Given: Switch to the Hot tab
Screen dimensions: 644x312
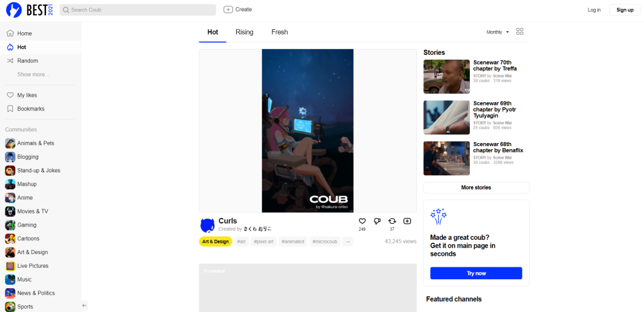Looking at the screenshot, I should coord(213,32).
